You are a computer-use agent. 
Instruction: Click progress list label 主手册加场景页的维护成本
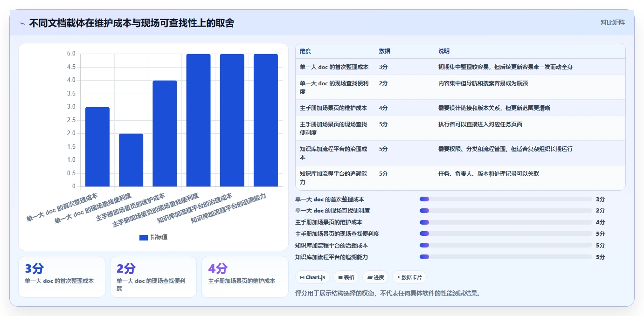point(329,222)
